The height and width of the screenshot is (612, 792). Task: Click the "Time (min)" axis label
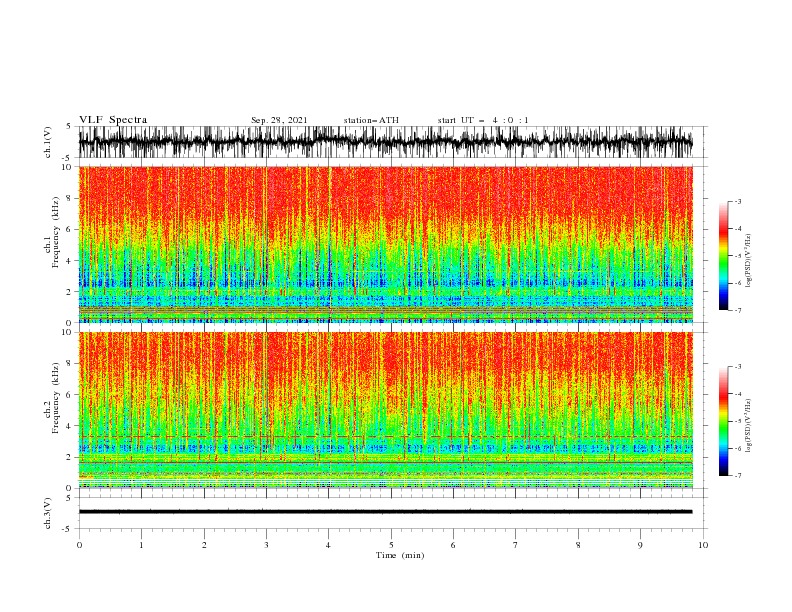(x=400, y=555)
